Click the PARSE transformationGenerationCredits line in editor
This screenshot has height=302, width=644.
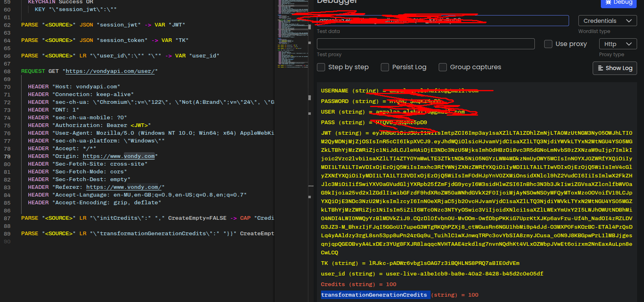point(148,233)
